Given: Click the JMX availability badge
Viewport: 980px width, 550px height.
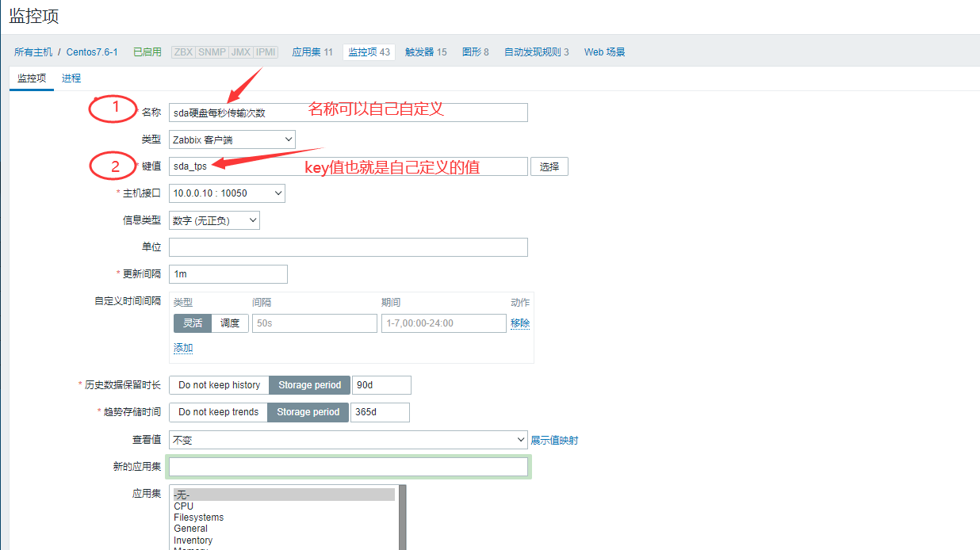Looking at the screenshot, I should point(241,52).
